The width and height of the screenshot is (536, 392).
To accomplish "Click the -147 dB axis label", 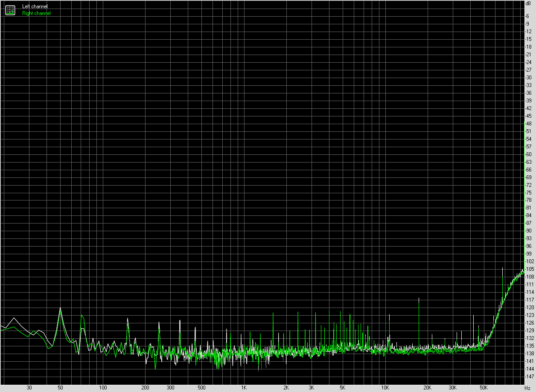I will (x=530, y=377).
